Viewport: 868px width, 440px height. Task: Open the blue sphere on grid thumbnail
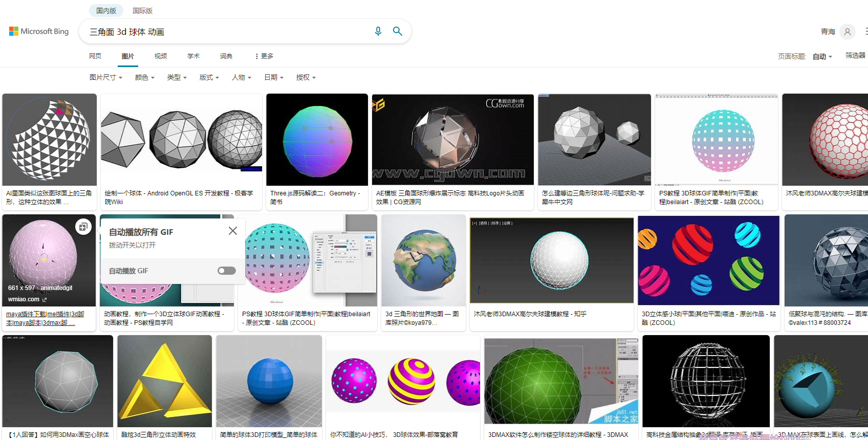pyautogui.click(x=269, y=381)
